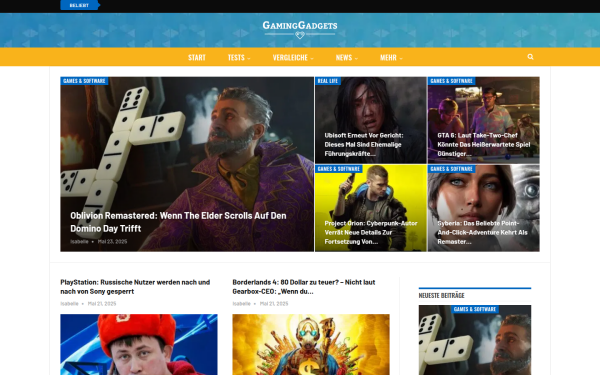This screenshot has height=375, width=600.
Task: Click the Real Life tag on the Ubisoft article
Action: (x=328, y=81)
